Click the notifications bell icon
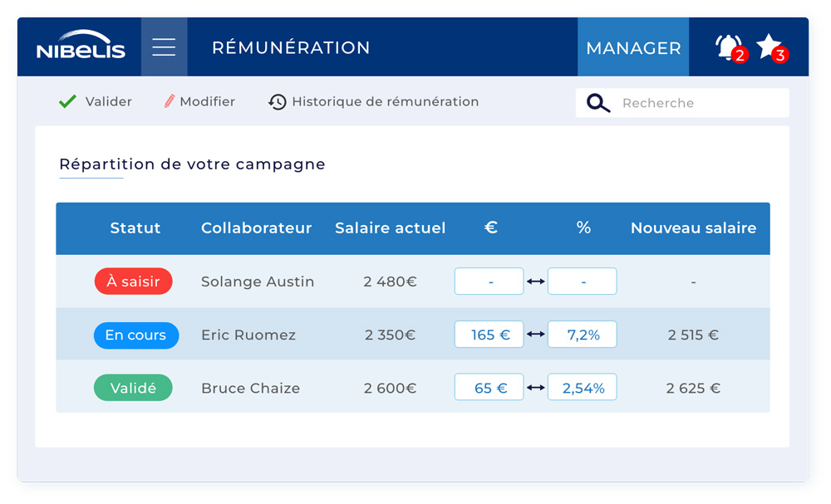The image size is (831, 504). tap(729, 46)
